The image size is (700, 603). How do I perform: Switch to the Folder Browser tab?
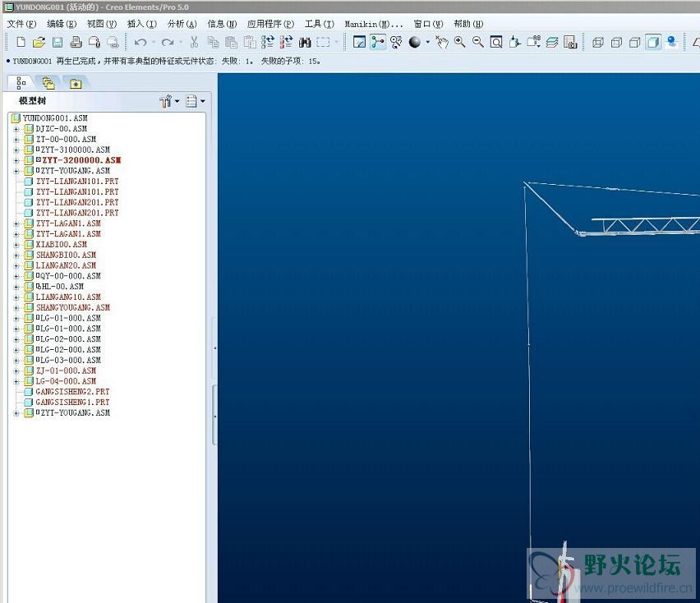[48, 83]
